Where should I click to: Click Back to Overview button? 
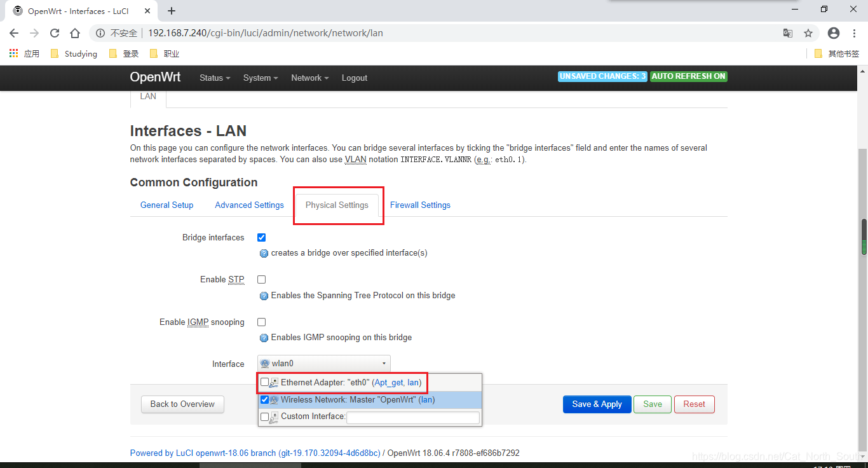tap(182, 404)
